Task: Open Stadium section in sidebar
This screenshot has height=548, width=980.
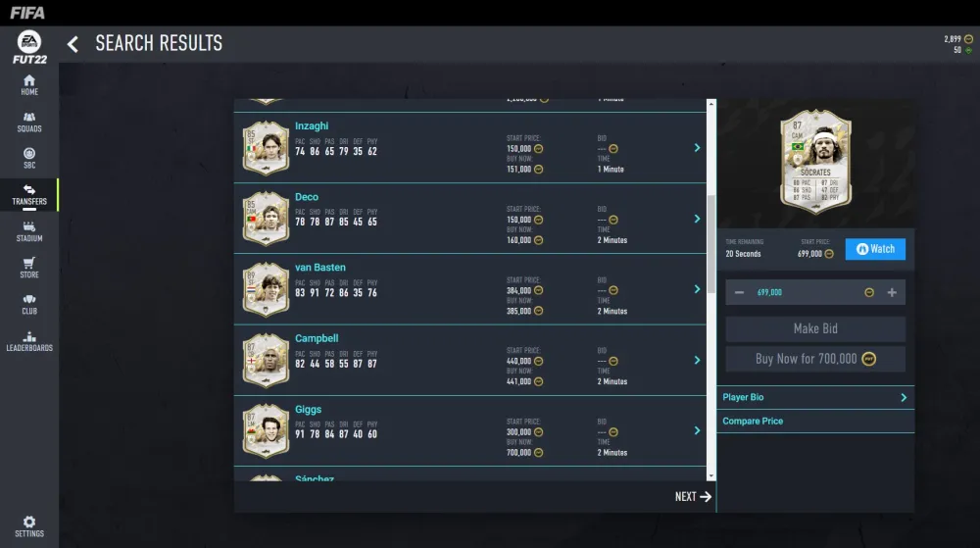Action: pos(29,231)
